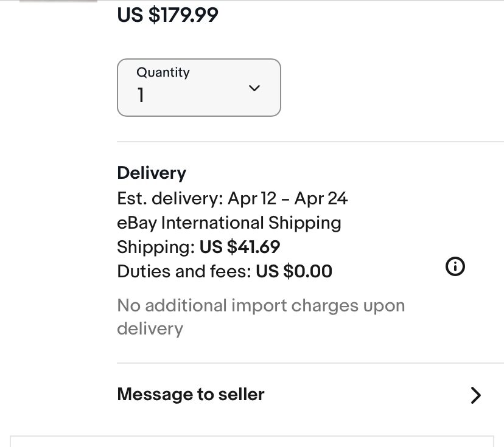
Task: Select the US $179.99 item price
Action: tap(167, 15)
